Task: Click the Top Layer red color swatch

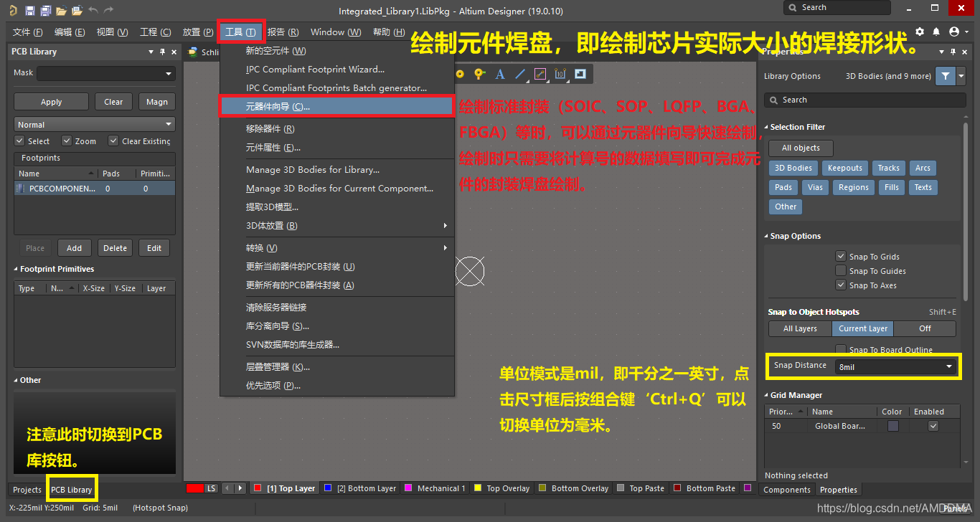Action: point(258,488)
